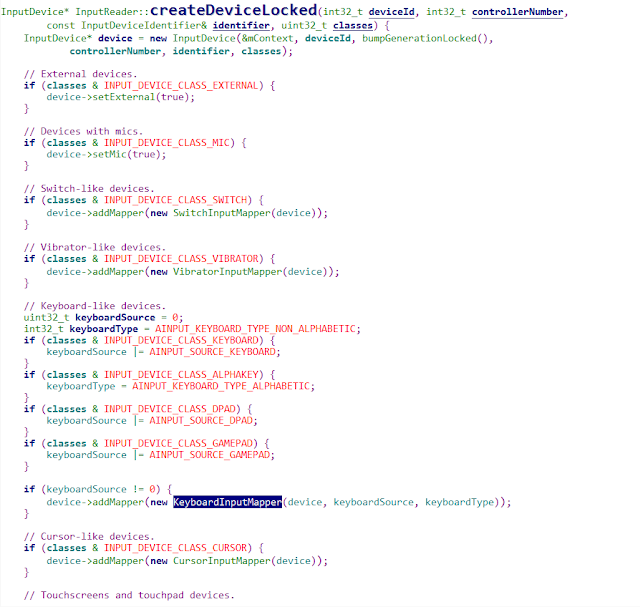This screenshot has width=640, height=607.
Task: Click setExternal(true) call
Action: tap(141, 97)
